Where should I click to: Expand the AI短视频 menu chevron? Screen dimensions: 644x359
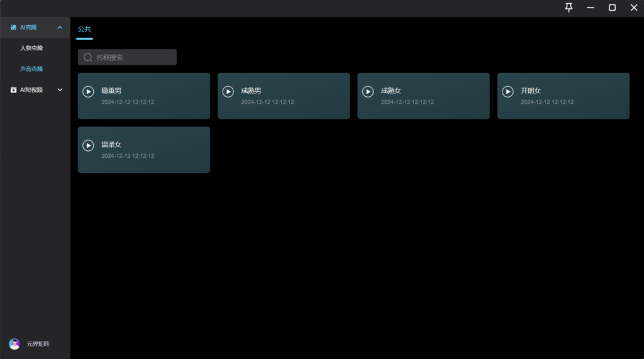[x=60, y=90]
